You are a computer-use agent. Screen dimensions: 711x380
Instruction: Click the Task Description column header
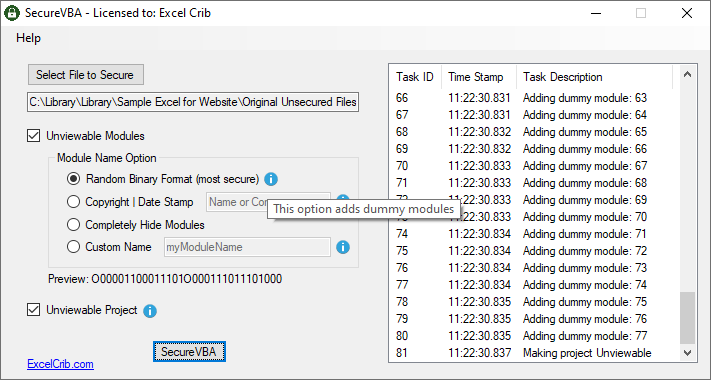click(x=594, y=77)
